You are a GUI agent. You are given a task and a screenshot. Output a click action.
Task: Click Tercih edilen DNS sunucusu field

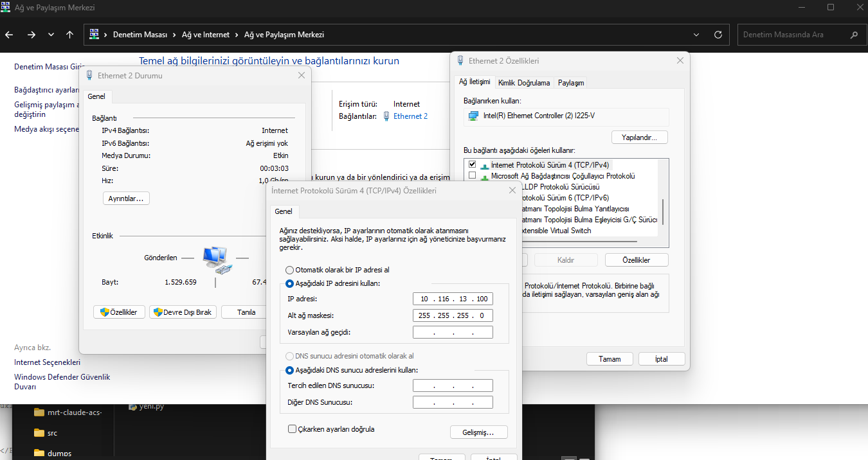[453, 385]
